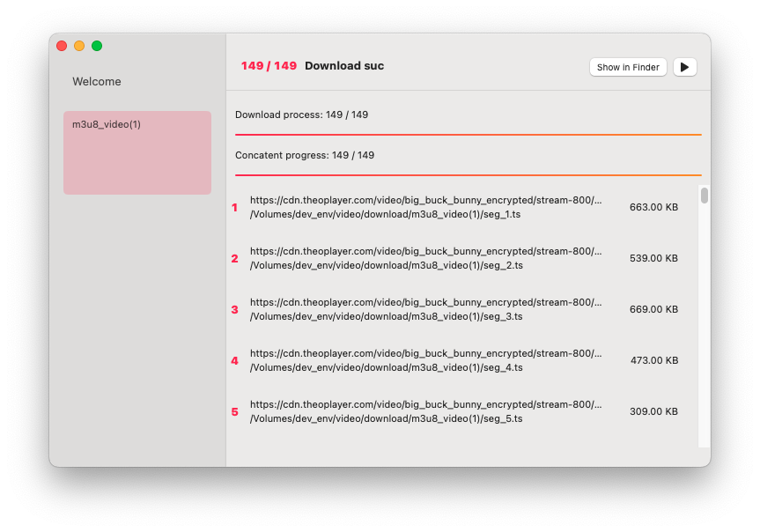Enter fullscreen using the green button

[97, 45]
